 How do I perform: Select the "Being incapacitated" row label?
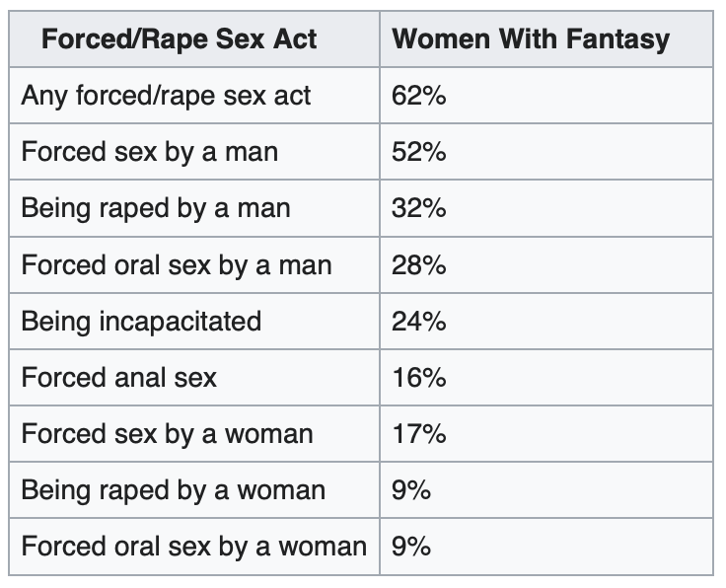click(141, 321)
